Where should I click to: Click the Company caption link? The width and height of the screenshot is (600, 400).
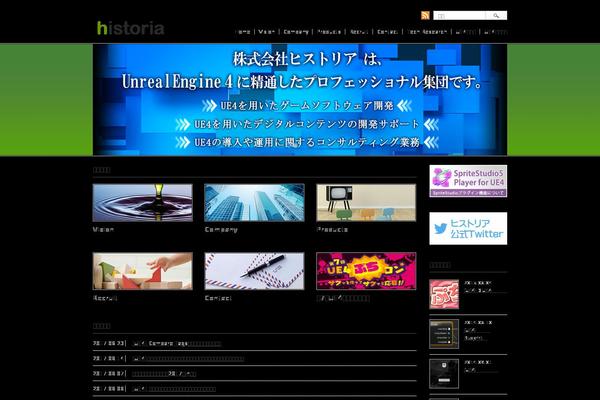point(221,229)
